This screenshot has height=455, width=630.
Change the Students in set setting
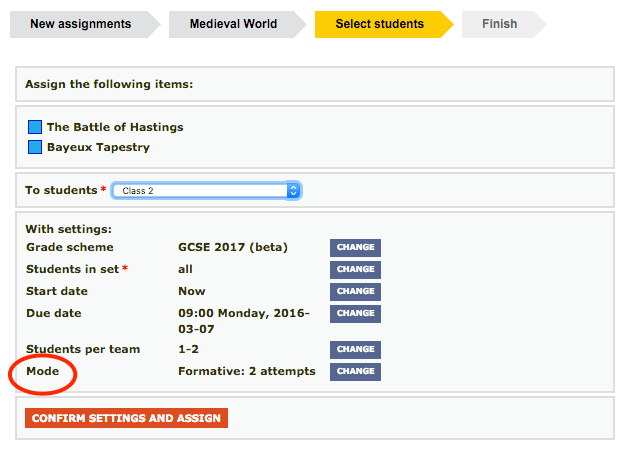355,270
